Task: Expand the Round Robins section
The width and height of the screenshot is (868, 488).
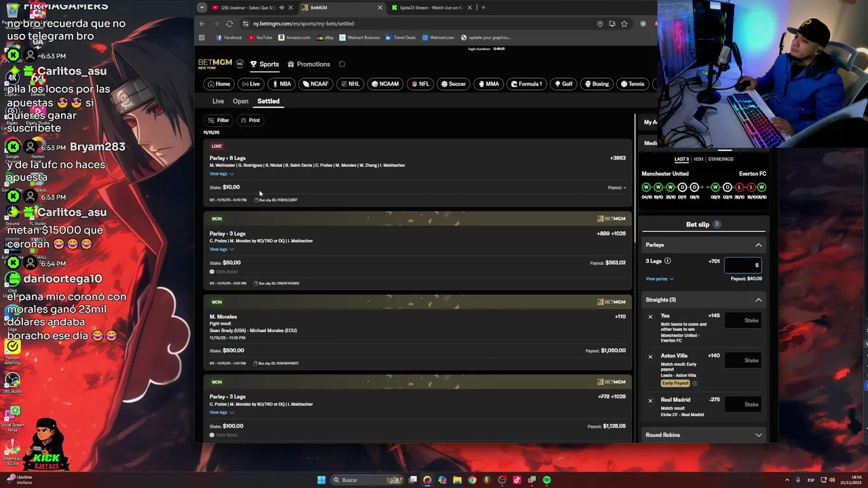Action: coord(758,435)
